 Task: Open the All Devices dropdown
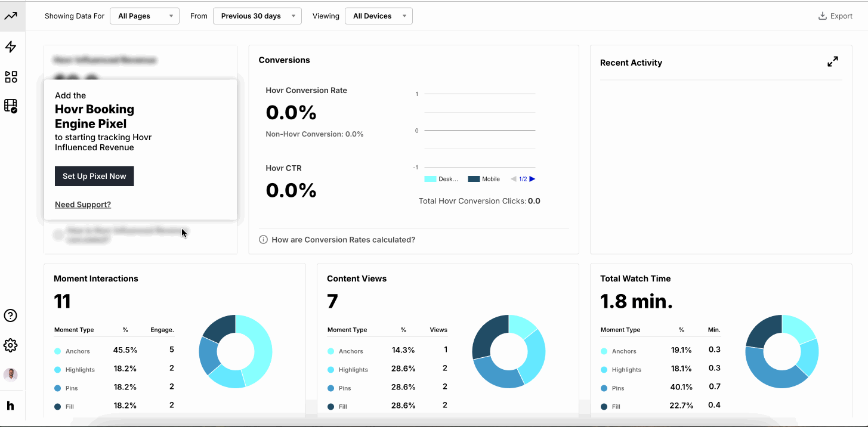[x=379, y=16]
